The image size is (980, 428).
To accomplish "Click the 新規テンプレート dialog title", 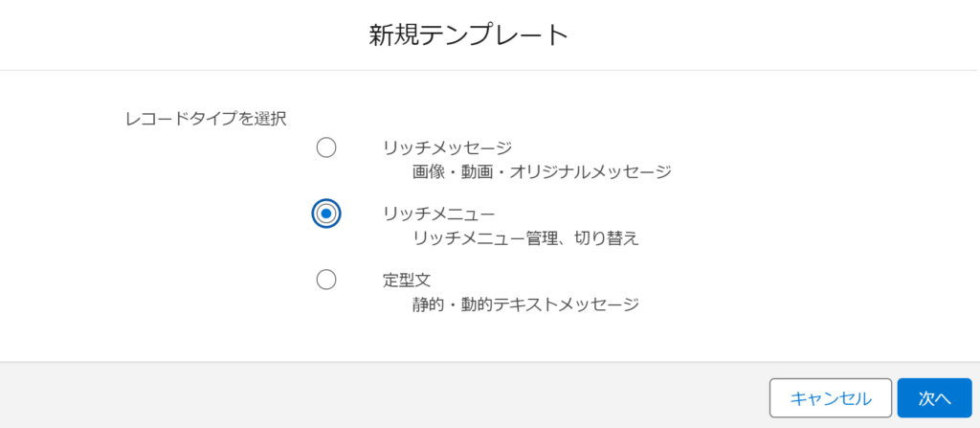I will (469, 36).
